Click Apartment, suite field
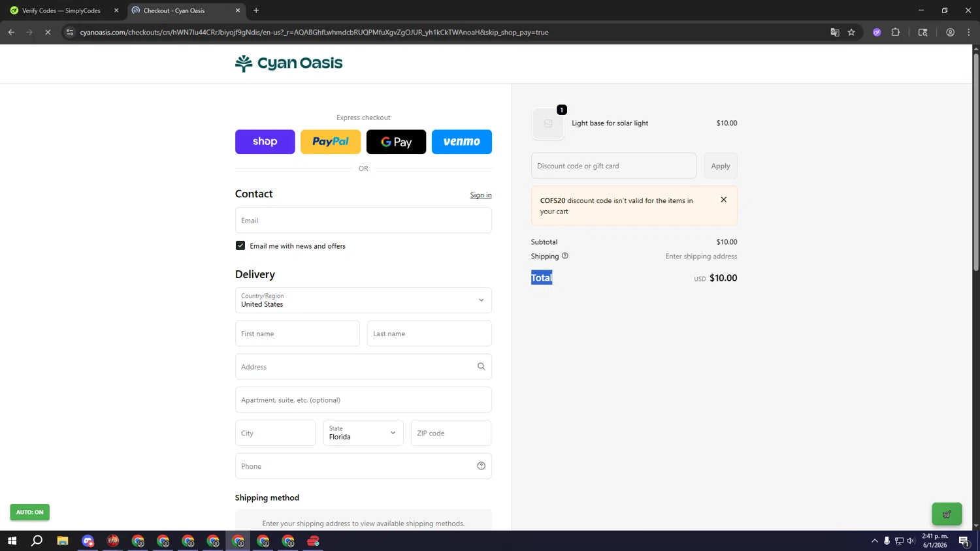The width and height of the screenshot is (980, 551). 363,400
